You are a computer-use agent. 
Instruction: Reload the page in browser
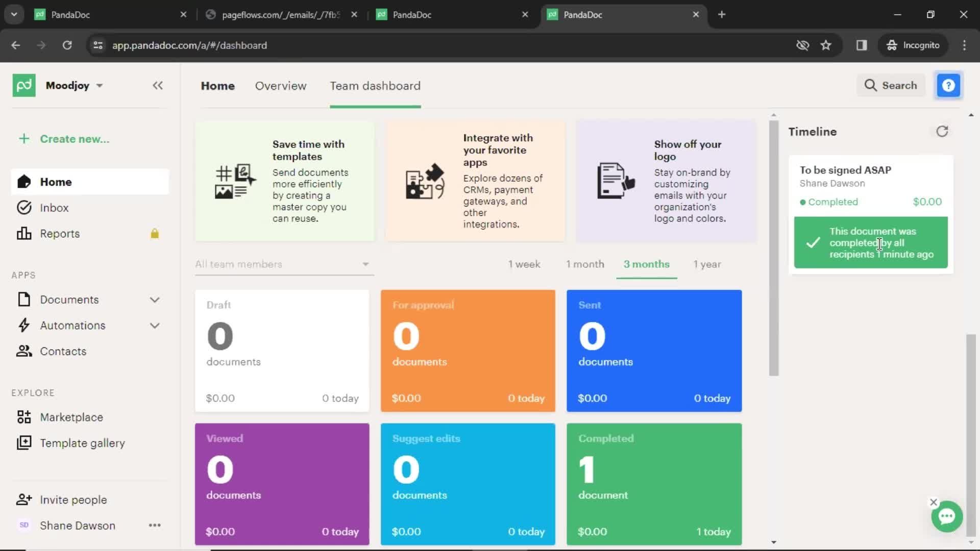(67, 45)
